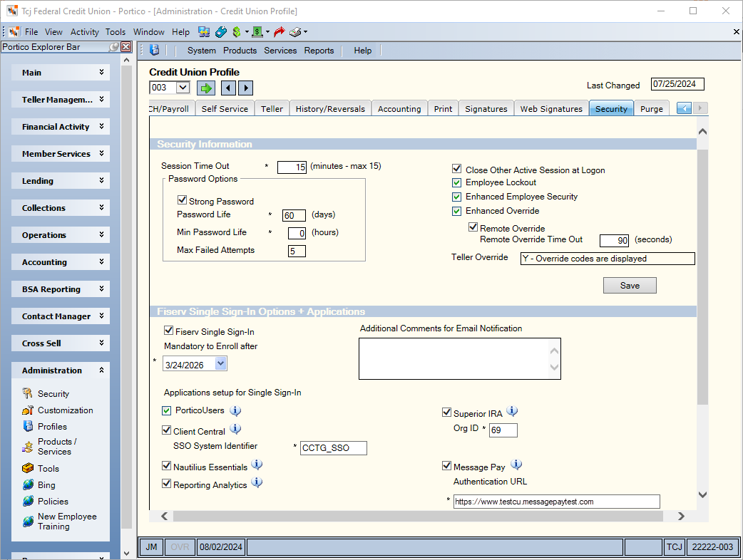Click the cash drawer dollar toolbar icon
The width and height of the screenshot is (743, 560).
pos(257,32)
